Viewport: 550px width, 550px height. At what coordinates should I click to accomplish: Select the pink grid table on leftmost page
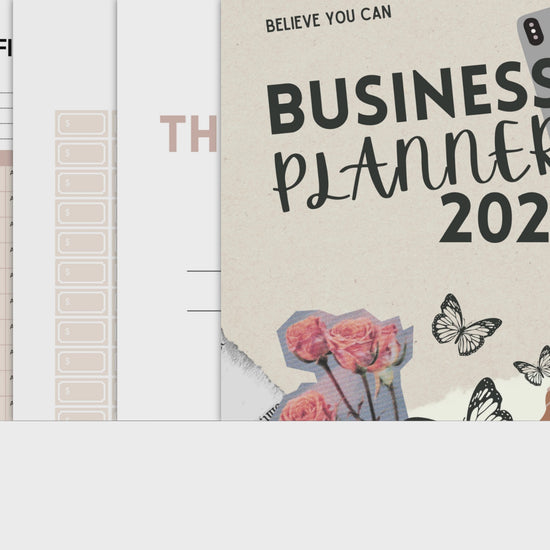[x=6, y=286]
